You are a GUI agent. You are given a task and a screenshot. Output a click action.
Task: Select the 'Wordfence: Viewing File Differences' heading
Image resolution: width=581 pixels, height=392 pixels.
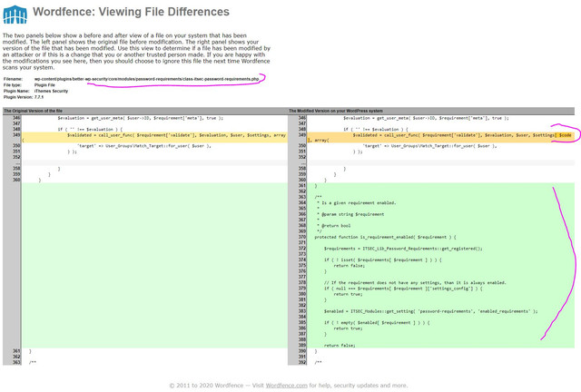[x=131, y=12]
